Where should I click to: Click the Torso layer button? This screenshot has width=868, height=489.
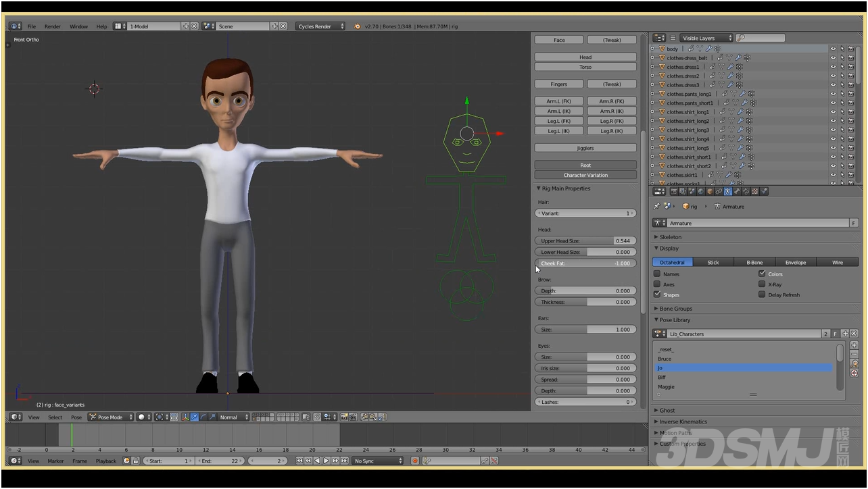585,67
